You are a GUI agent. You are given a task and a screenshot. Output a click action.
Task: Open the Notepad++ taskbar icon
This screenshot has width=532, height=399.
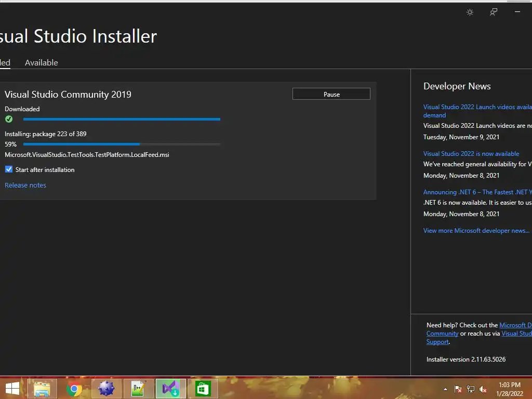(138, 389)
